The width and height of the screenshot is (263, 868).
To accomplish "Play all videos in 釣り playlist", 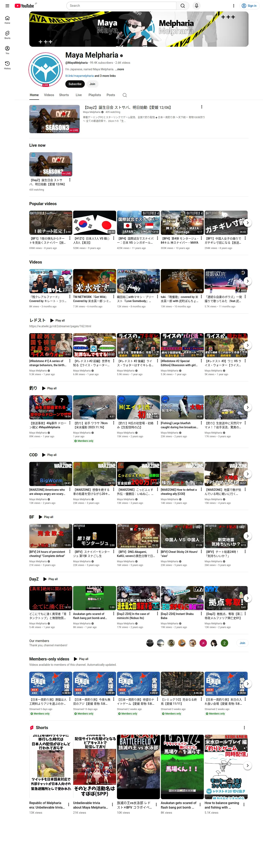I will point(50,389).
